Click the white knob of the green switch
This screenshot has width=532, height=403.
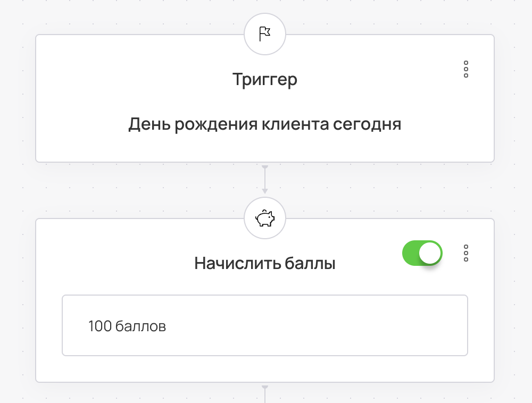coord(430,253)
